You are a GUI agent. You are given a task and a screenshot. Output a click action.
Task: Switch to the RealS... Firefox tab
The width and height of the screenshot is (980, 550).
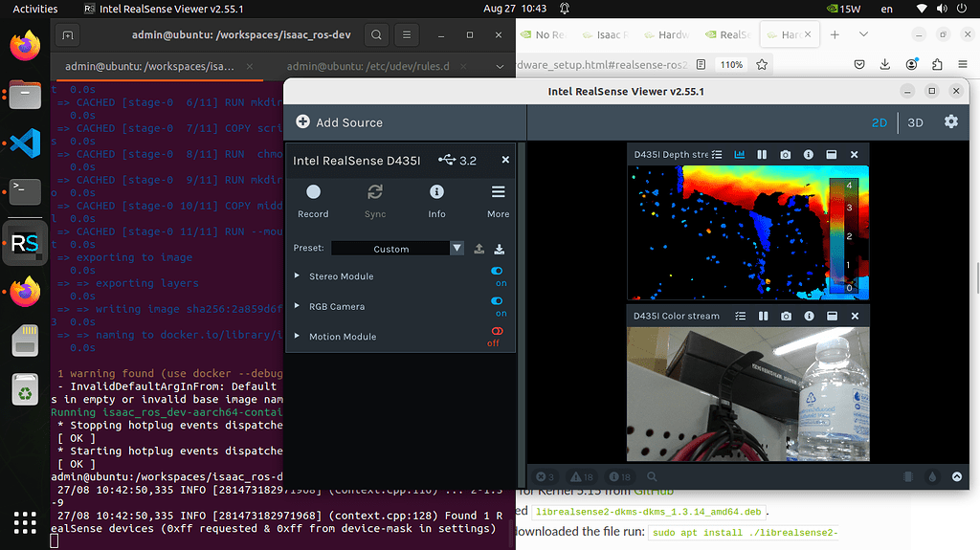[x=728, y=34]
